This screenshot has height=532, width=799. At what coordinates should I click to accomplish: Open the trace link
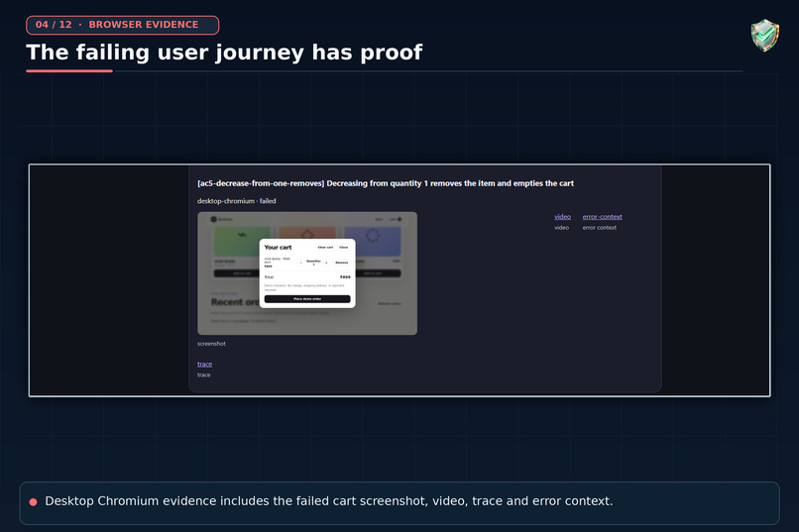204,364
